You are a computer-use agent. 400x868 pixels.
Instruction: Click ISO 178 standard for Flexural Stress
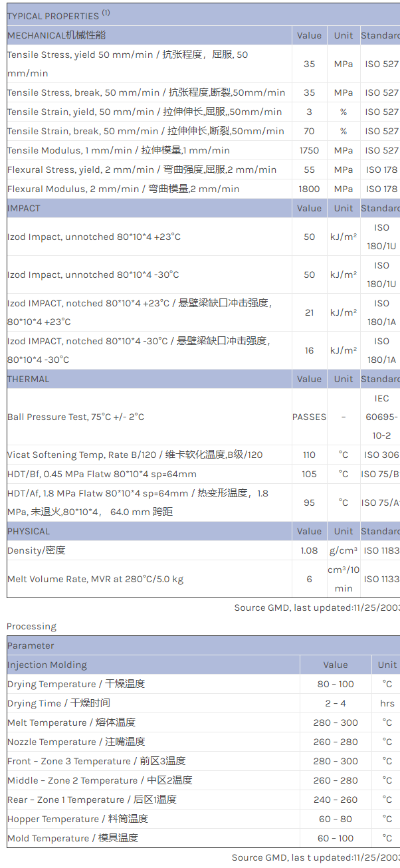coord(381,169)
